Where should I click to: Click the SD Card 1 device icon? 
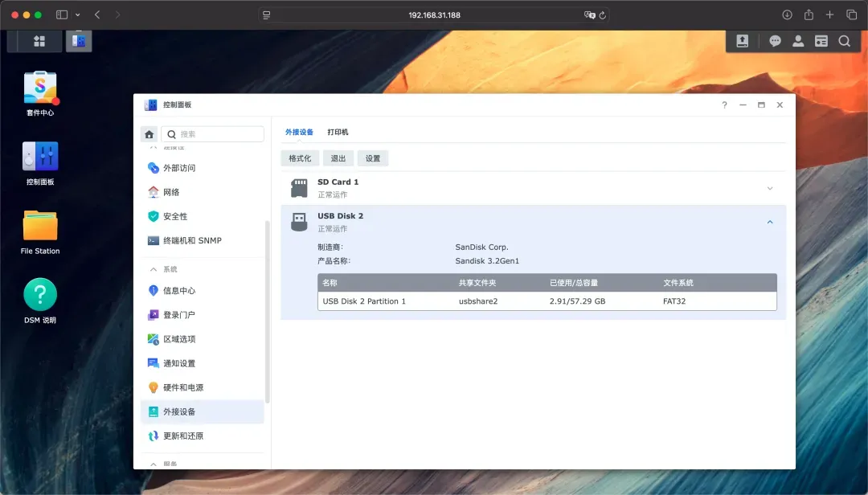point(299,188)
